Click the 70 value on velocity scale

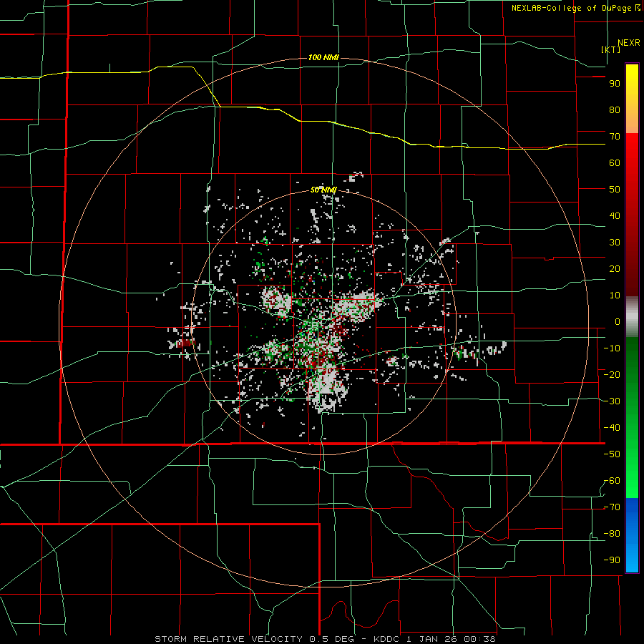click(615, 137)
